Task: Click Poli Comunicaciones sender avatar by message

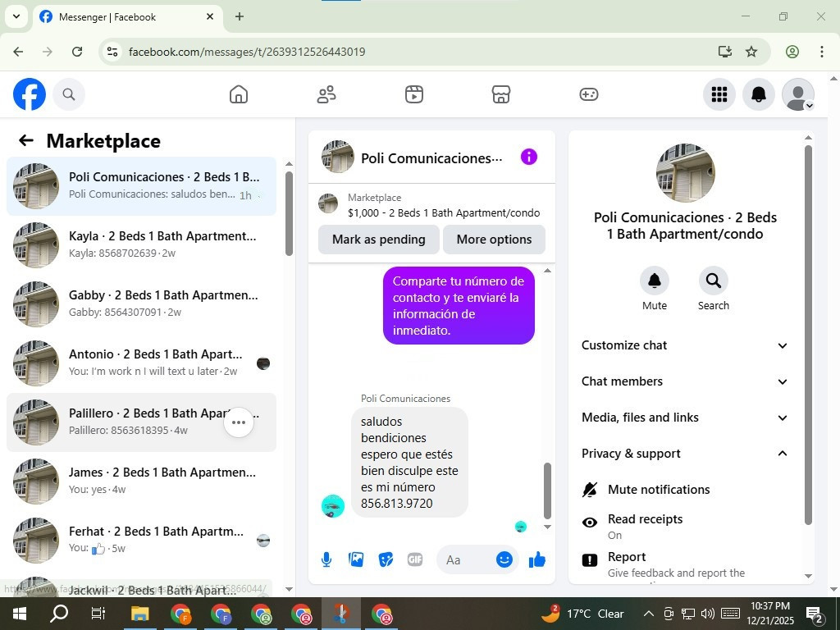Action: 333,505
